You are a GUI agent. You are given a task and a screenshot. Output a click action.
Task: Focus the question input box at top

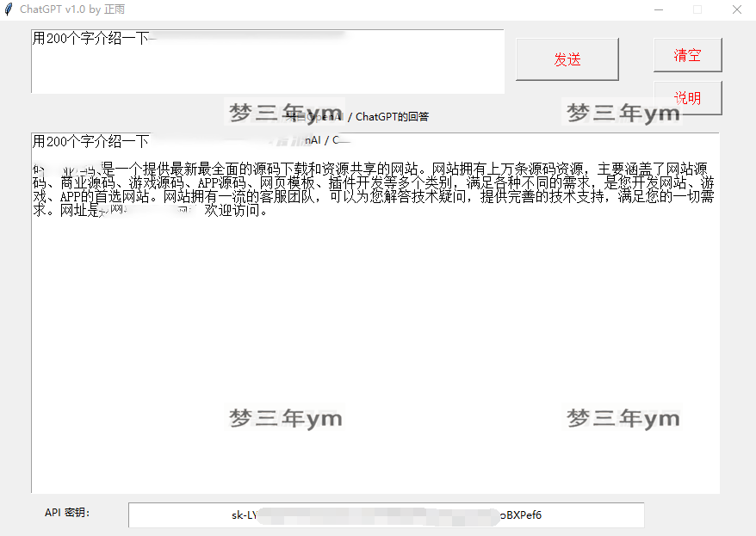268,61
